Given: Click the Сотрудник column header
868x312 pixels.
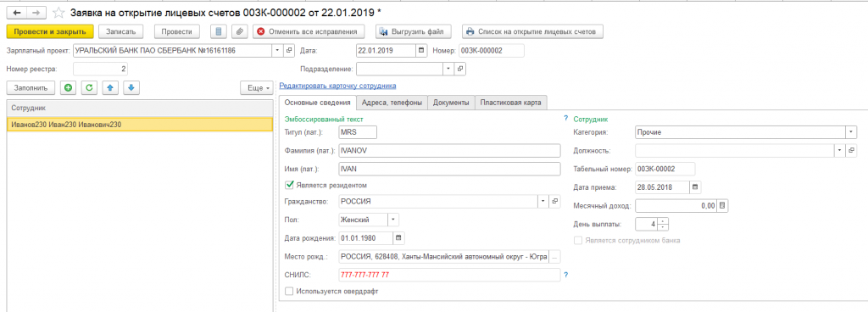Looking at the screenshot, I should click(x=140, y=108).
